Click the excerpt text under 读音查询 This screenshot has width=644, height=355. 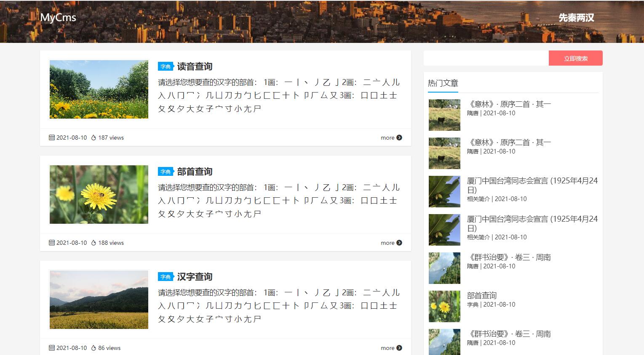pos(279,95)
